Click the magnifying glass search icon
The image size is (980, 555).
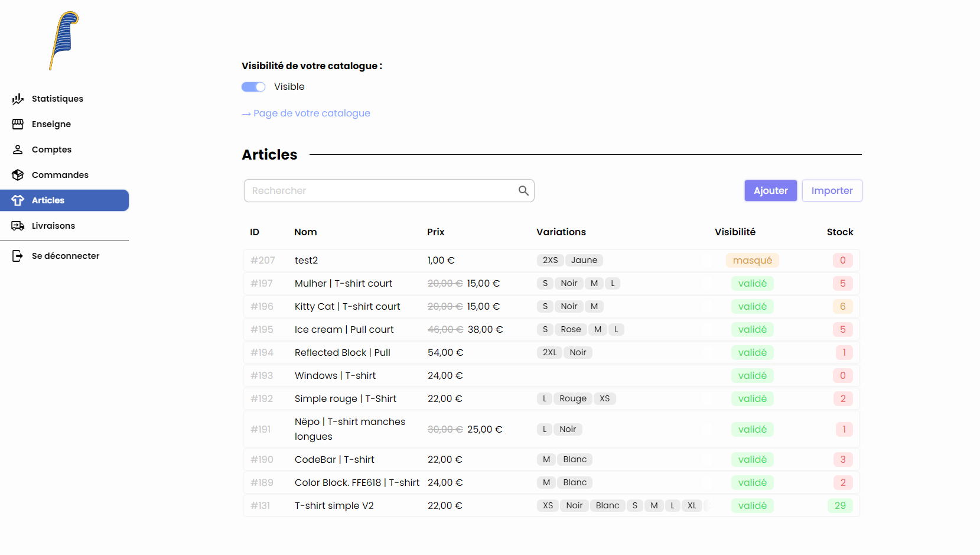tap(523, 190)
